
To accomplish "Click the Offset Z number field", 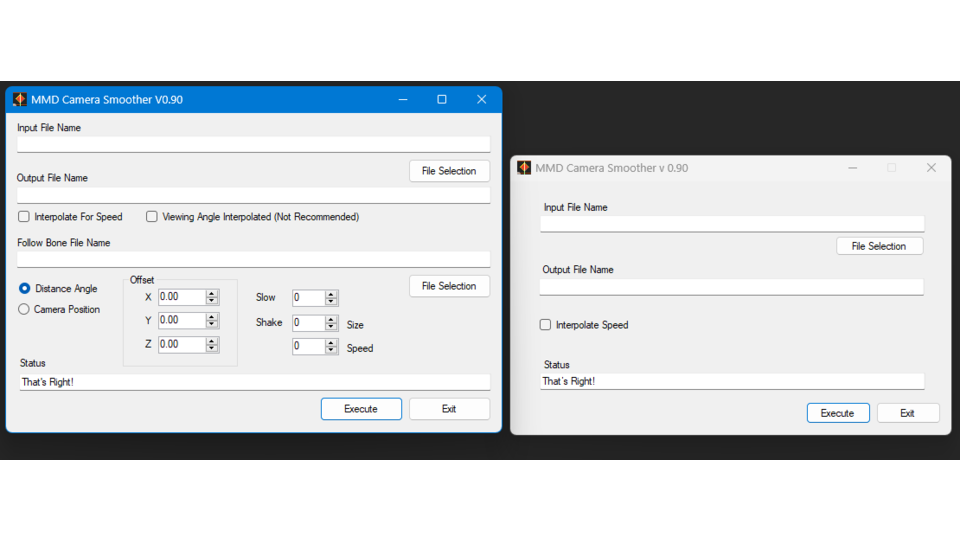I will pyautogui.click(x=182, y=345).
